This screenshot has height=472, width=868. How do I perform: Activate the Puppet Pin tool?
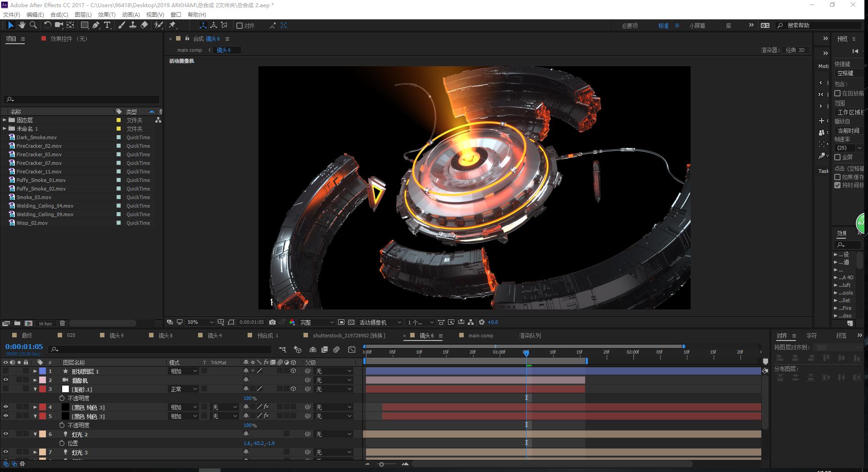[172, 25]
